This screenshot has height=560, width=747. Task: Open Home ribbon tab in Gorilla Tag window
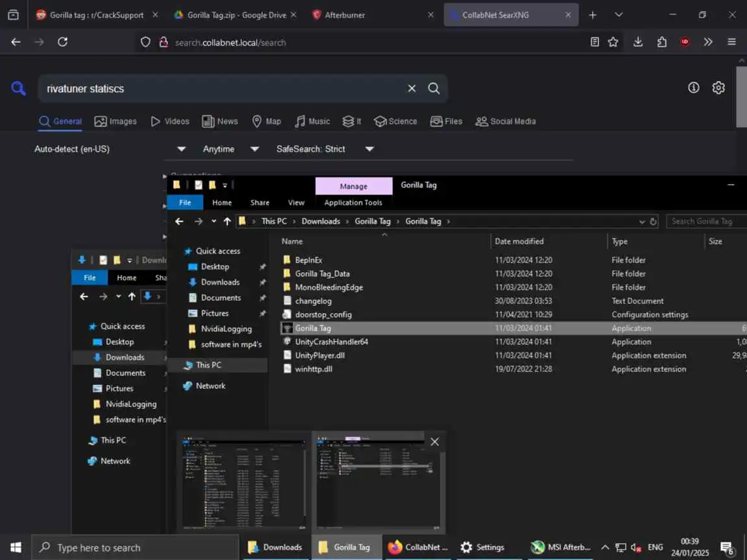click(222, 202)
